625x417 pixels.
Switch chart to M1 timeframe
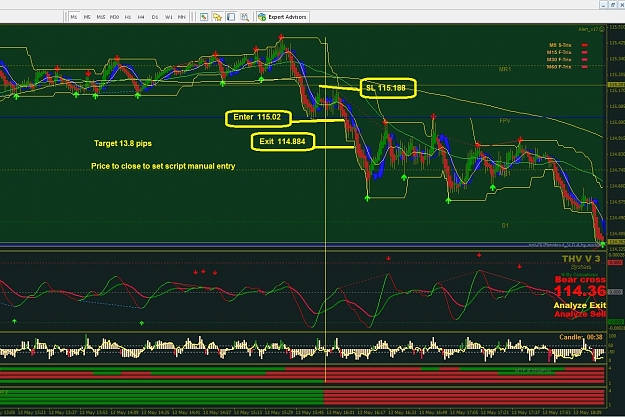click(74, 17)
